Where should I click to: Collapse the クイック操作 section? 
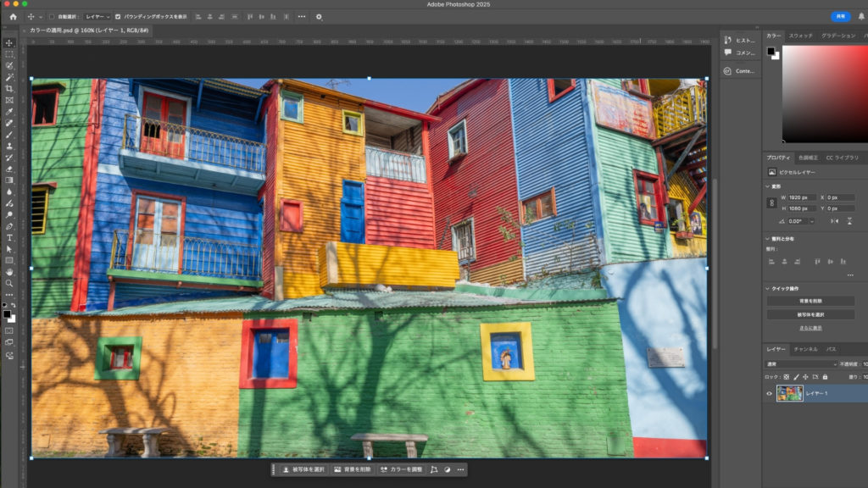point(768,288)
